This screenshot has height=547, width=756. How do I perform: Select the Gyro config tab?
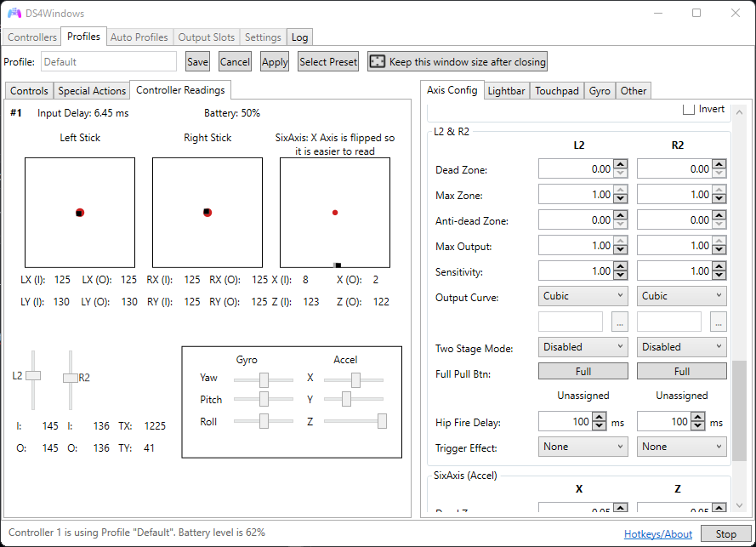tap(600, 91)
